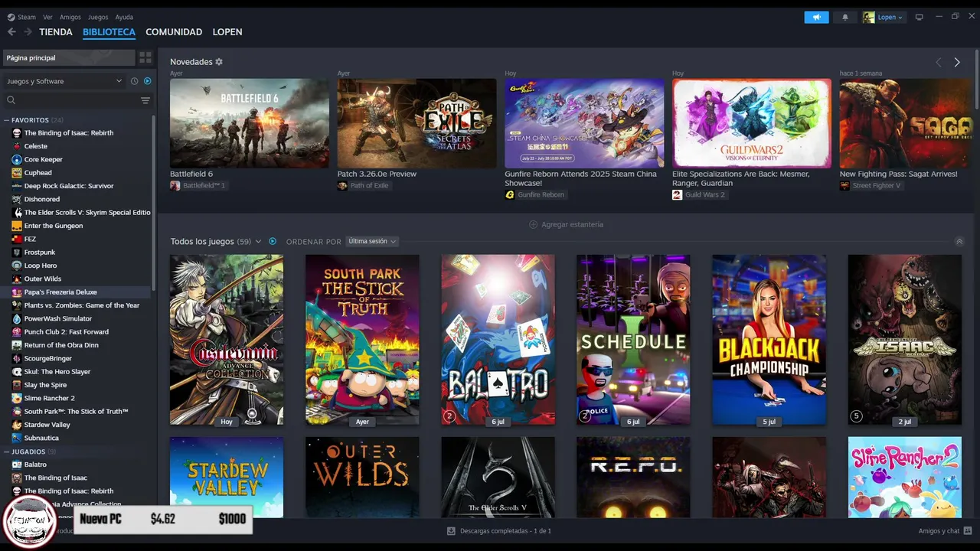This screenshot has height=551, width=980.
Task: Open the Balatro game cover
Action: 498,340
